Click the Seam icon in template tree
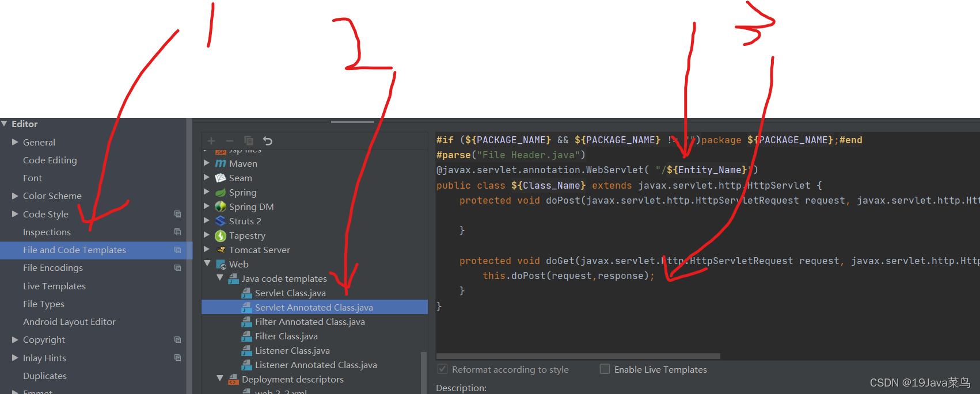The height and width of the screenshot is (394, 980). (x=221, y=178)
